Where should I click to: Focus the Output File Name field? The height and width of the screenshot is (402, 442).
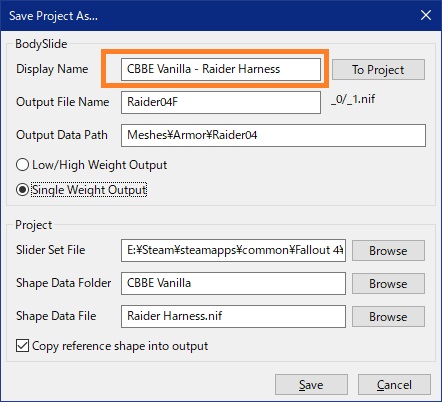coord(221,102)
